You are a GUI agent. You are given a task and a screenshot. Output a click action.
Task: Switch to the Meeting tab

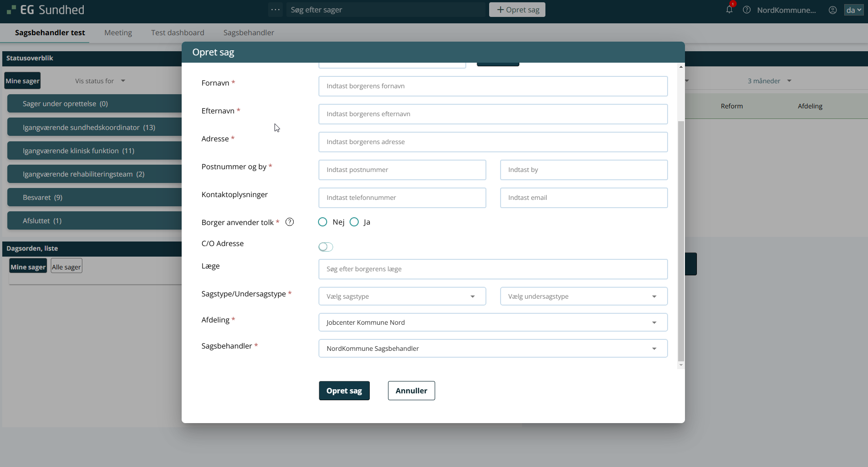(x=118, y=32)
